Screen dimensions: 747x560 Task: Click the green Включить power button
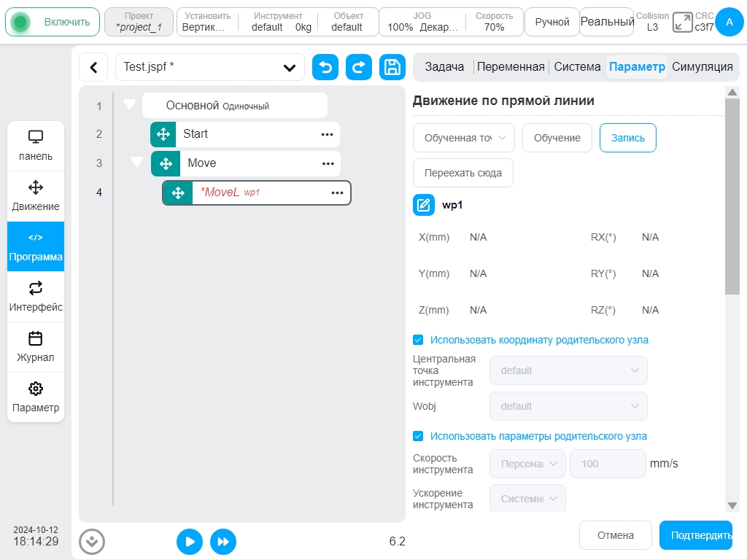click(53, 22)
